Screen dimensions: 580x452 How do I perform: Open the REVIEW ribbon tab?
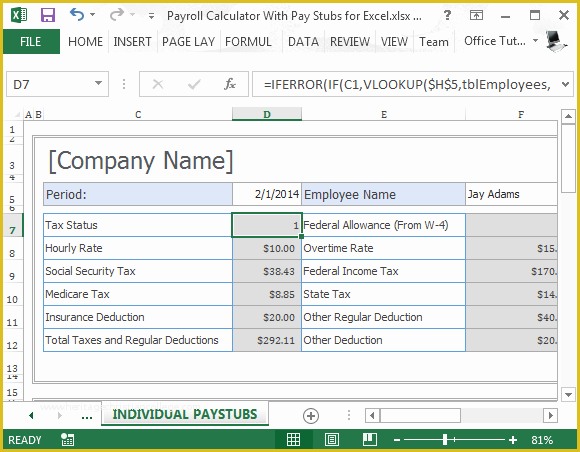coord(350,41)
